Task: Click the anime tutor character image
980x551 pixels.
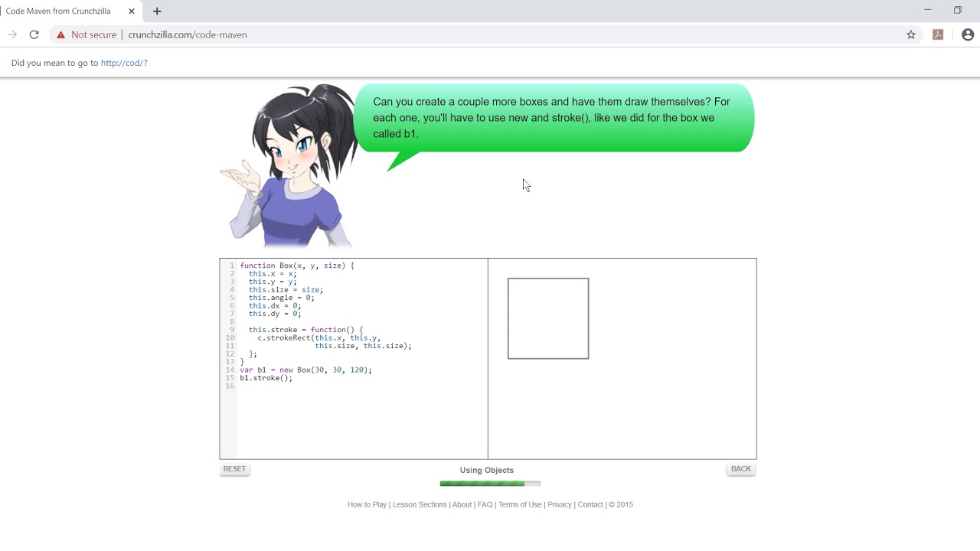Action: coord(289,166)
